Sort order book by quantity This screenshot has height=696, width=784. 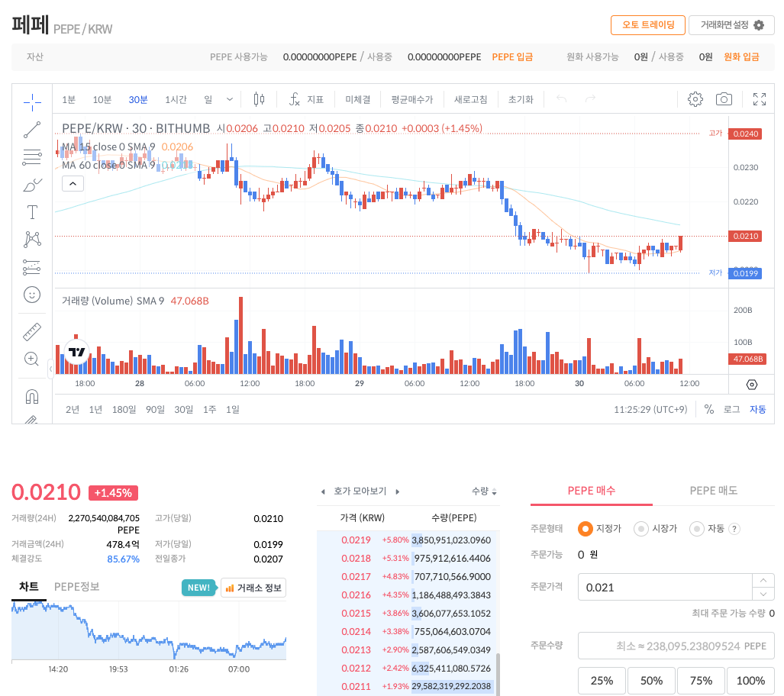(484, 491)
